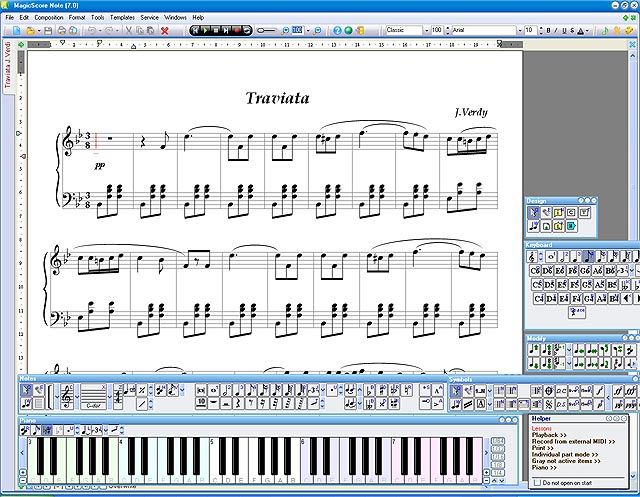Delete with the red X icon
Image resolution: width=640 pixels, height=497 pixels.
(x=165, y=31)
